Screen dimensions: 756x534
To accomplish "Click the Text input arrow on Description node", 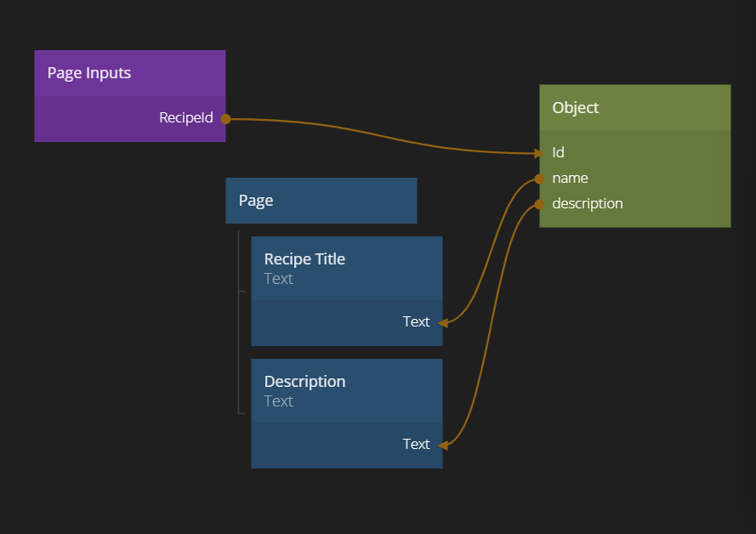I will tap(443, 445).
